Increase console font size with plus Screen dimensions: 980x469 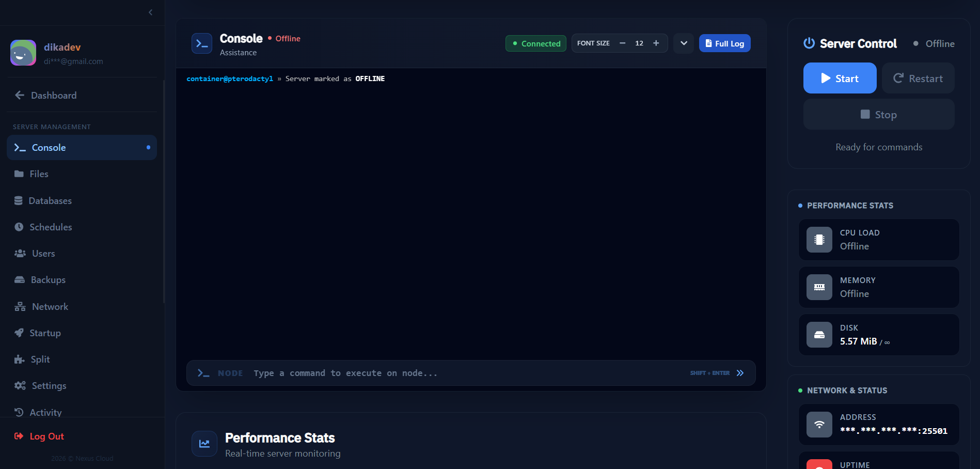coord(656,43)
